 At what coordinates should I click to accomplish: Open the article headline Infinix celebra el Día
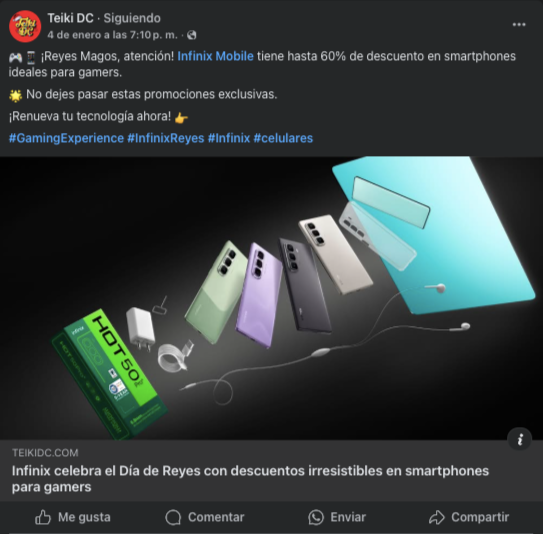click(250, 479)
